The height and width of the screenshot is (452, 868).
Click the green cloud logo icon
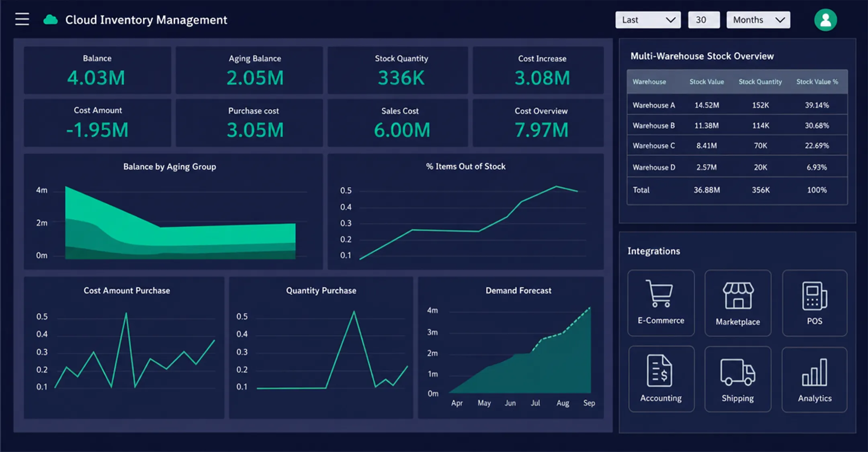pos(51,20)
